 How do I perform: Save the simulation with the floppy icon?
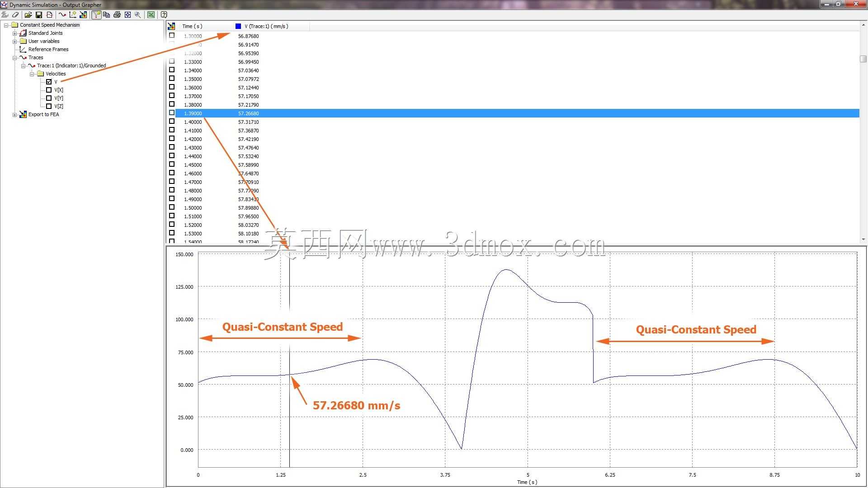point(39,15)
